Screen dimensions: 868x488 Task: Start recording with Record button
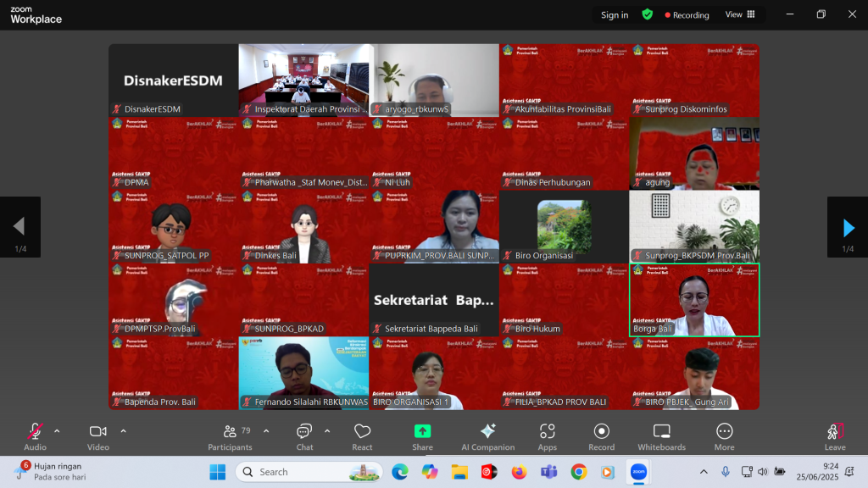[601, 435]
